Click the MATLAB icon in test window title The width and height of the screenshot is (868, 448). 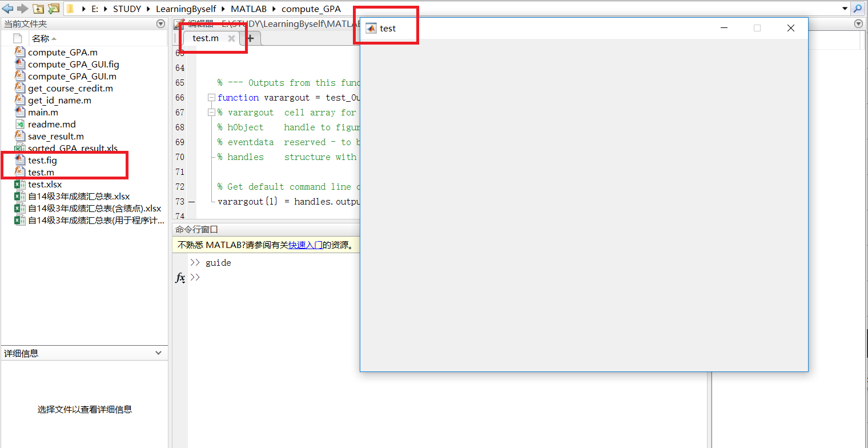click(x=371, y=29)
